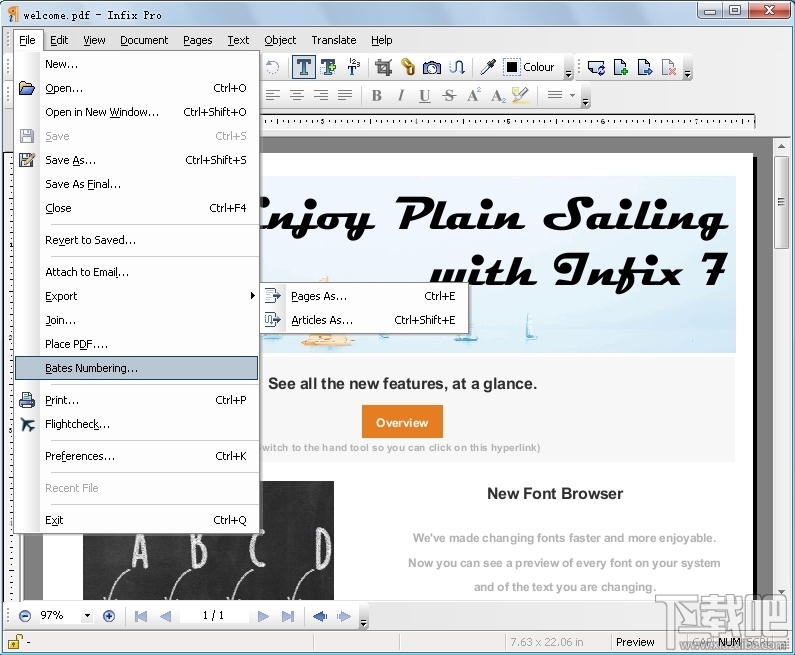Image resolution: width=795 pixels, height=655 pixels.
Task: Justify the text alignment
Action: 345,95
